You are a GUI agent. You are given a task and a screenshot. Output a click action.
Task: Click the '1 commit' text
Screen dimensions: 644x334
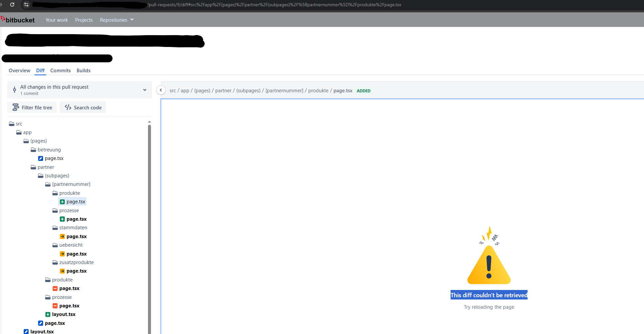coord(29,94)
